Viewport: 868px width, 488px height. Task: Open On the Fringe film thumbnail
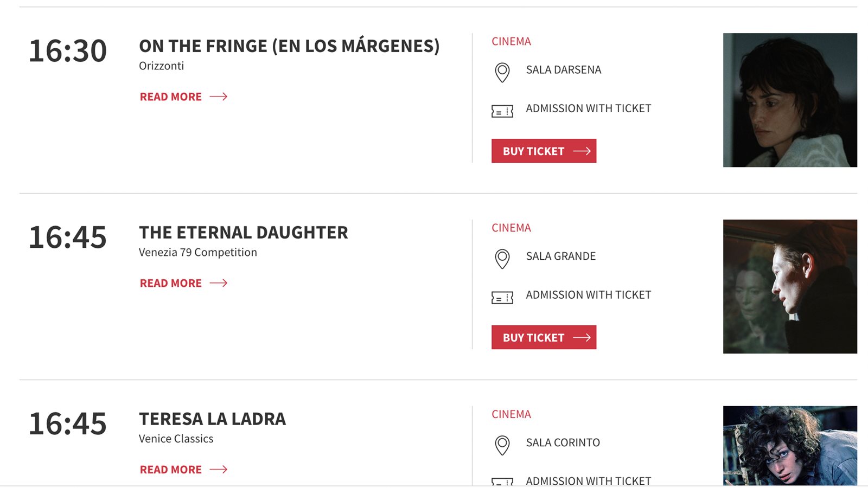pos(790,100)
